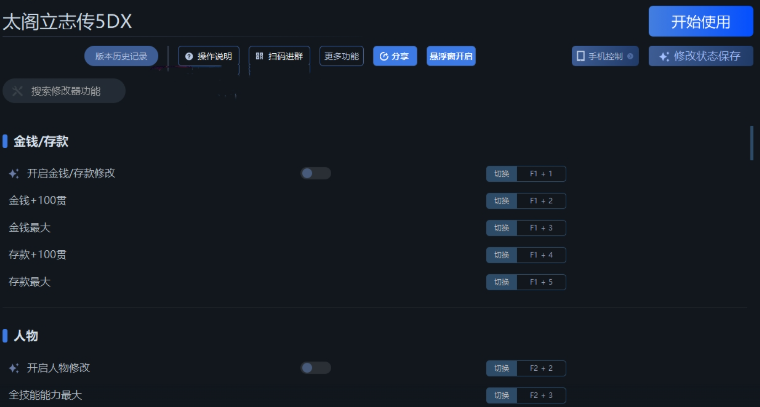
Task: Select the 存款+100贯 option
Action: click(x=37, y=255)
